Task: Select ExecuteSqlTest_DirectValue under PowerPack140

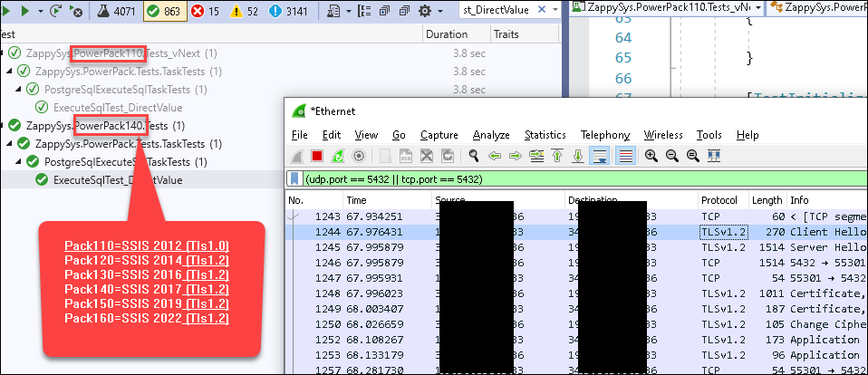Action: (x=118, y=179)
